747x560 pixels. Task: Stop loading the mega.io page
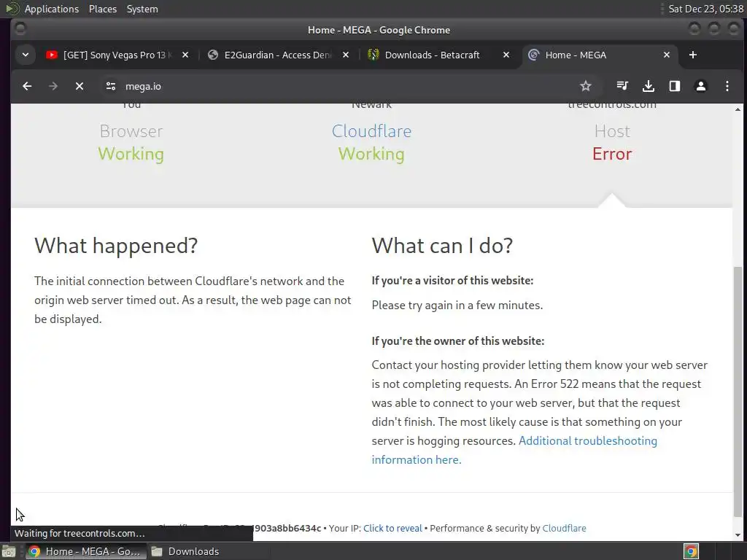pos(80,86)
